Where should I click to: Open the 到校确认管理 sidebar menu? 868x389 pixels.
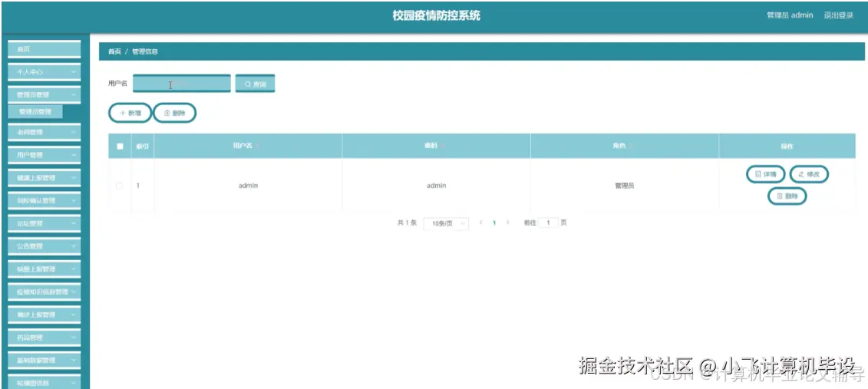click(x=44, y=200)
